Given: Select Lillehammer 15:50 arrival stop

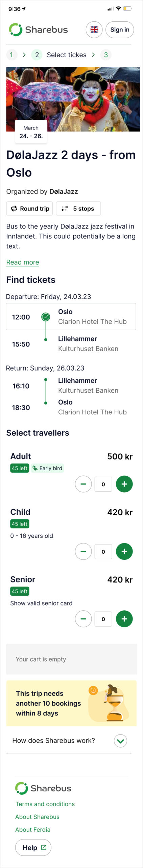Looking at the screenshot, I should point(71,344).
